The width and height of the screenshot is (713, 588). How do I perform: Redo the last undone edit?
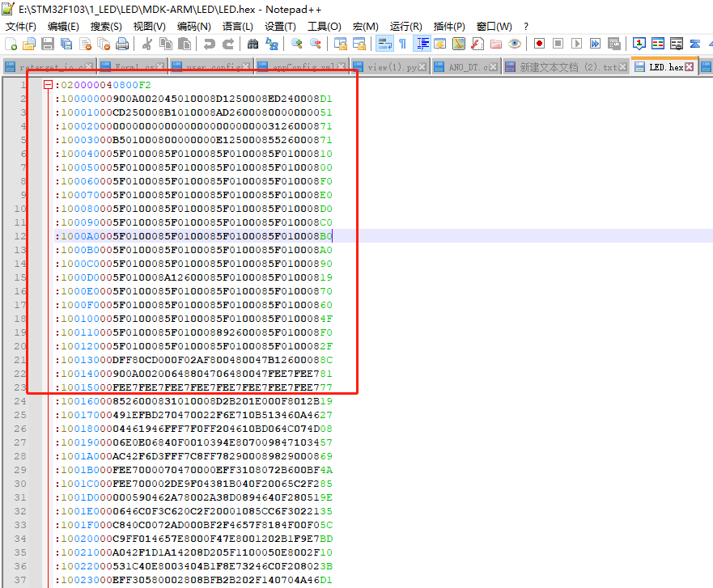coord(227,44)
